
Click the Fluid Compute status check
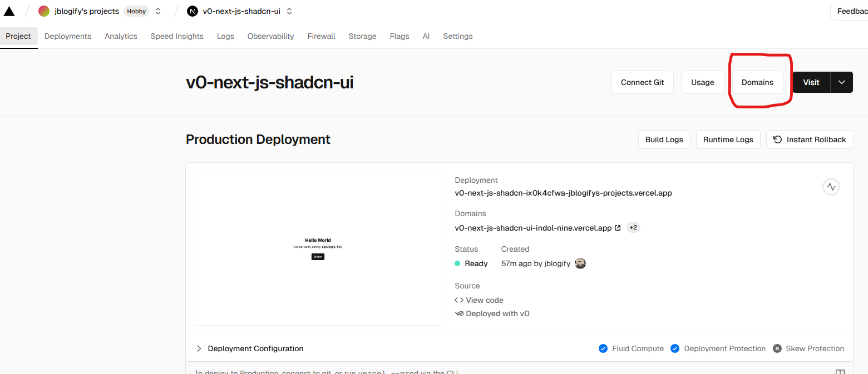pyautogui.click(x=603, y=348)
